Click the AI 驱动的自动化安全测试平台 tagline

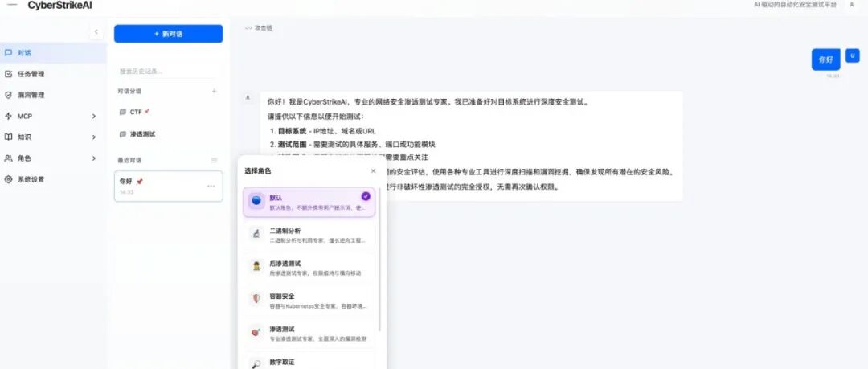click(x=796, y=5)
